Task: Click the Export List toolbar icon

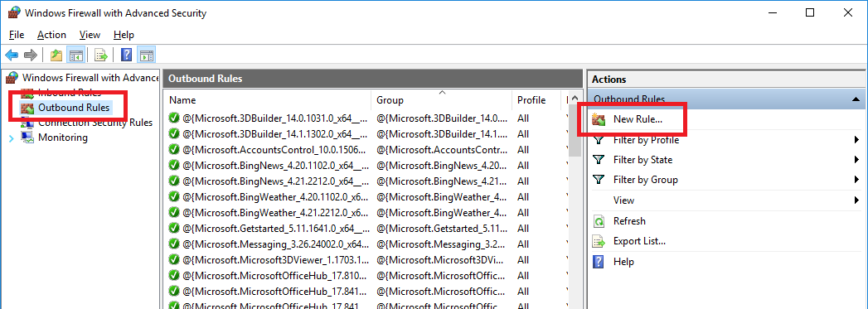Action: [100, 55]
